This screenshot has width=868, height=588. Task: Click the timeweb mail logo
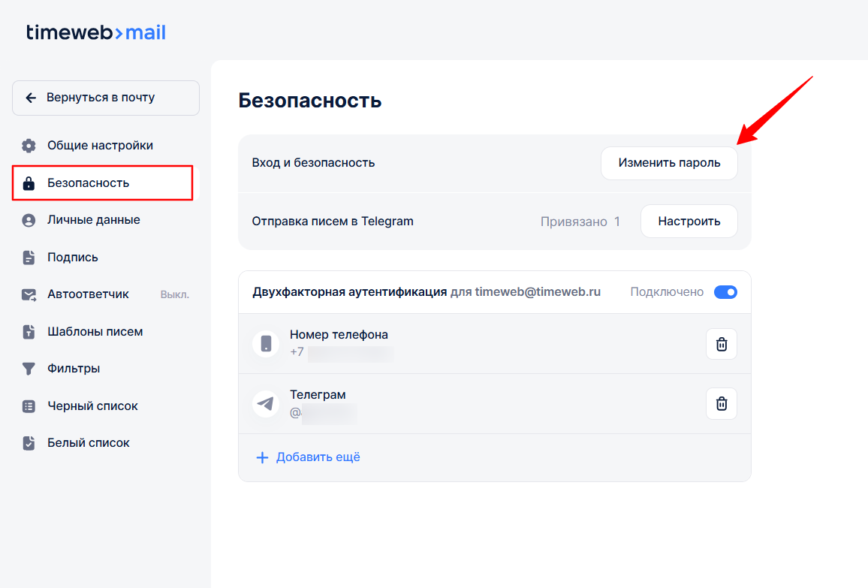point(96,32)
